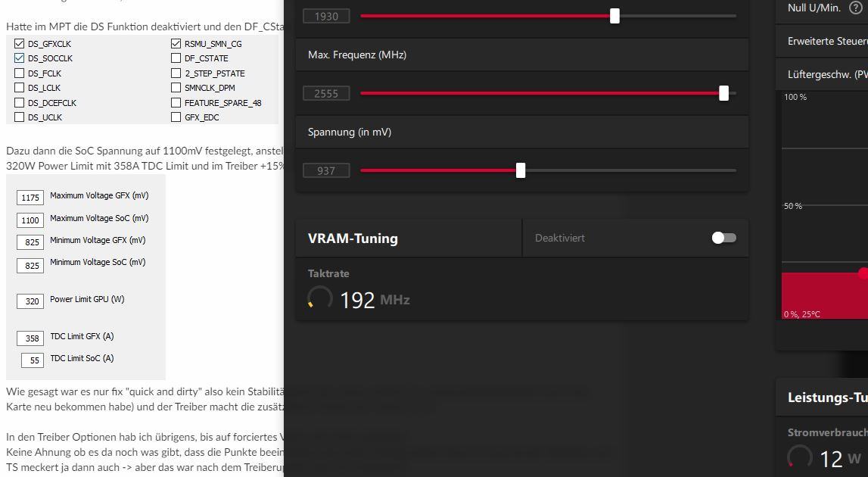Click the 2555 max frequency field
868x477 pixels.
(326, 94)
